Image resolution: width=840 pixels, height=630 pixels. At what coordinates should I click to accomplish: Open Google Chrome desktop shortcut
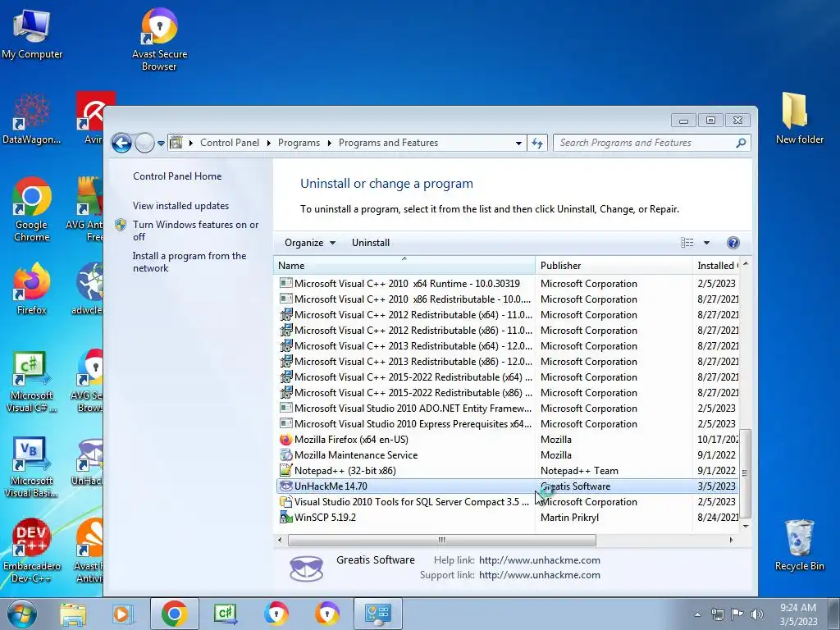pos(32,209)
